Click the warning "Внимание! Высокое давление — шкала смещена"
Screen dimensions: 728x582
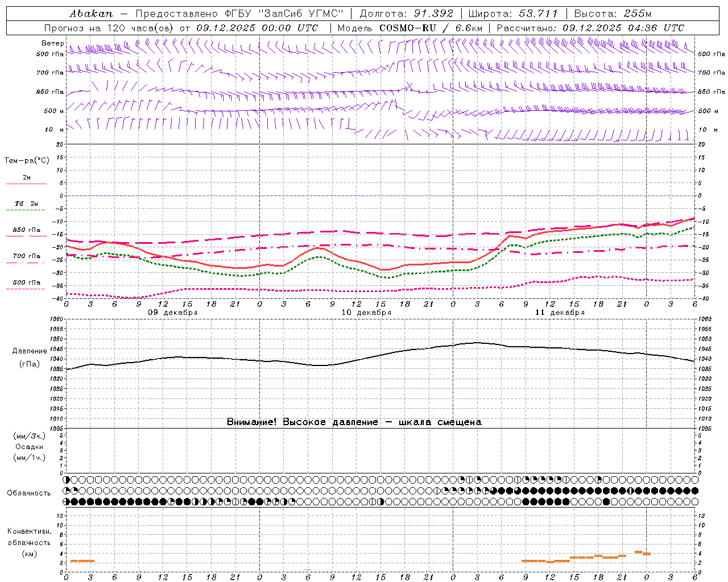click(x=354, y=422)
